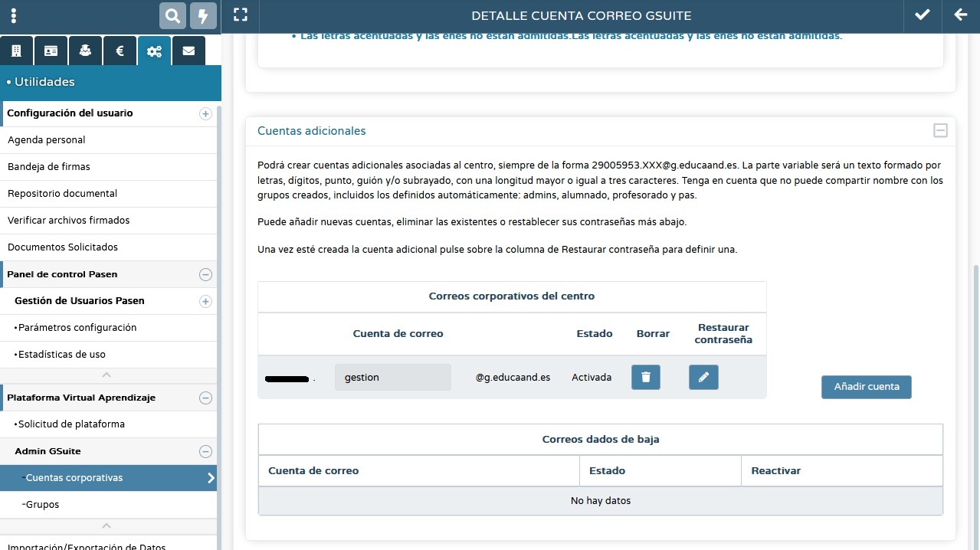Open Agenda personal
This screenshot has width=980, height=550.
pyautogui.click(x=108, y=140)
